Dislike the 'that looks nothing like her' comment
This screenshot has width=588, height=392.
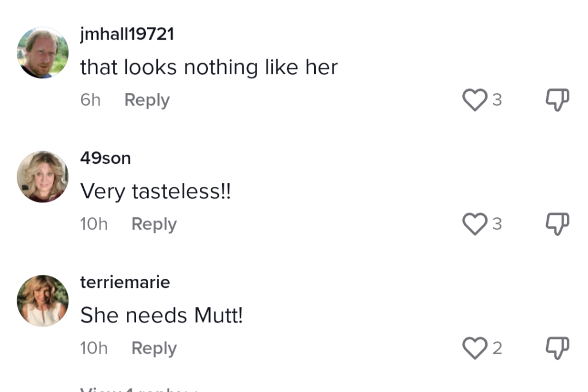coord(556,100)
